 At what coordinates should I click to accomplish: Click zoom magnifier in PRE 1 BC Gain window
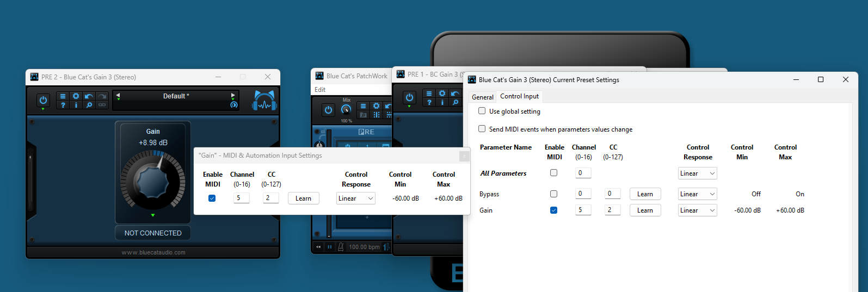tap(455, 102)
